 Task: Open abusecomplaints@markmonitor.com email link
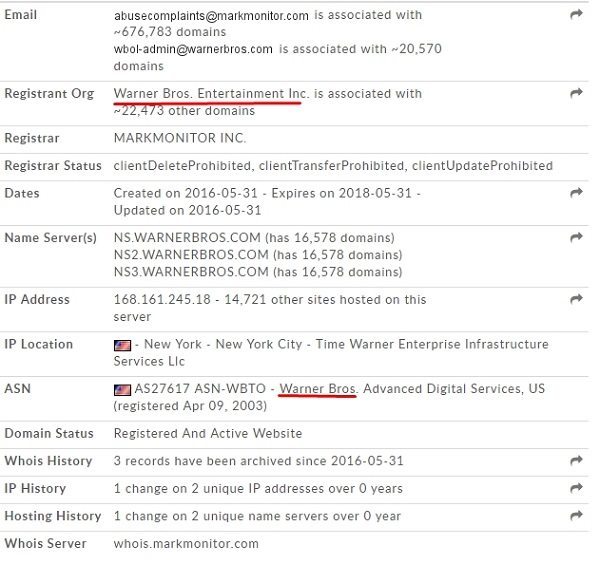point(211,16)
